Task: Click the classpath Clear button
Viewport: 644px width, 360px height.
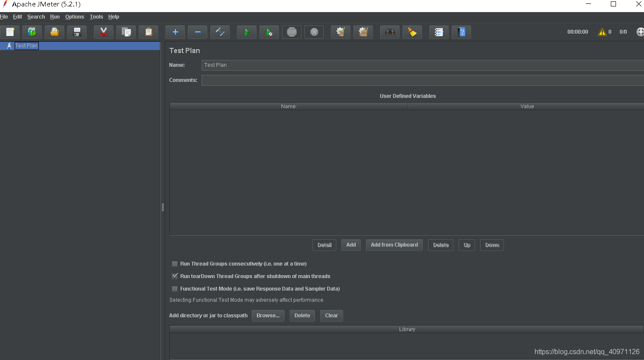Action: click(331, 316)
